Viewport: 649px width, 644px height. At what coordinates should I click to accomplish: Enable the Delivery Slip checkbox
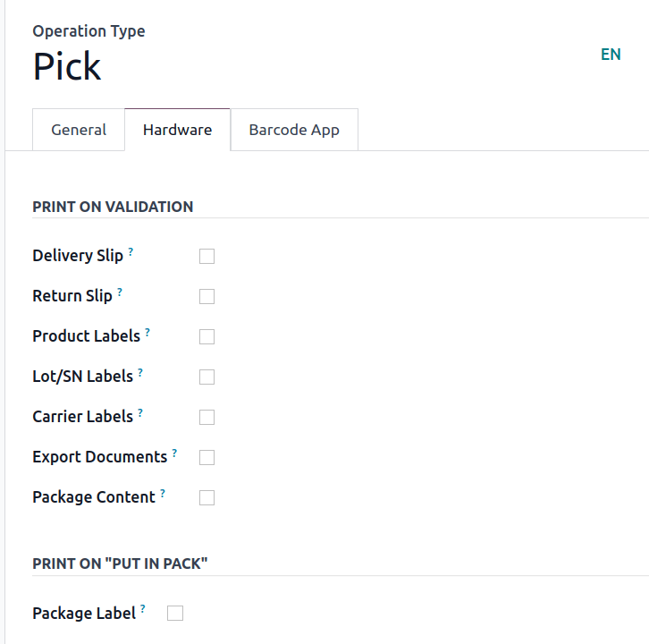(207, 257)
